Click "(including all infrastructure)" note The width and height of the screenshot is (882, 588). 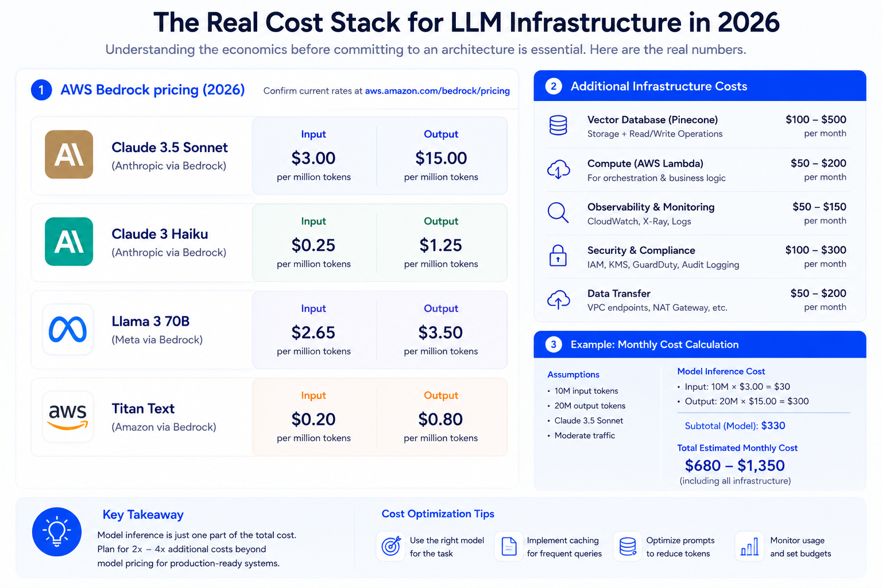point(735,481)
